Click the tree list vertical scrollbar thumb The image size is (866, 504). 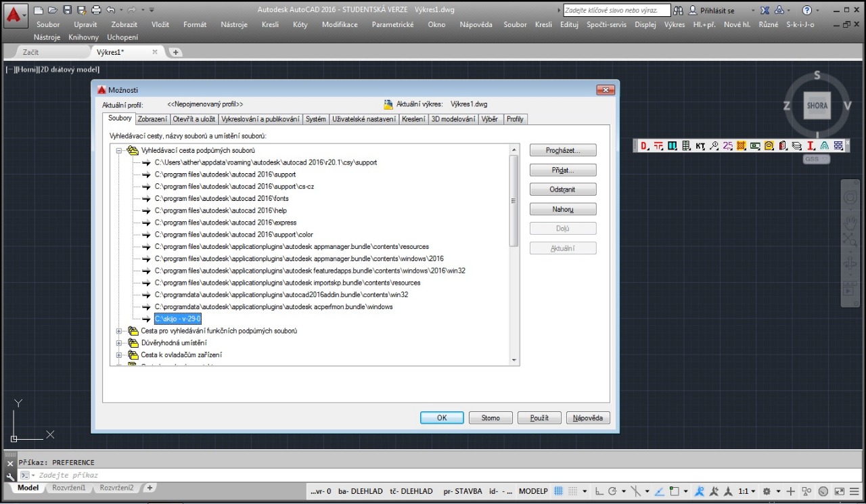(x=514, y=201)
